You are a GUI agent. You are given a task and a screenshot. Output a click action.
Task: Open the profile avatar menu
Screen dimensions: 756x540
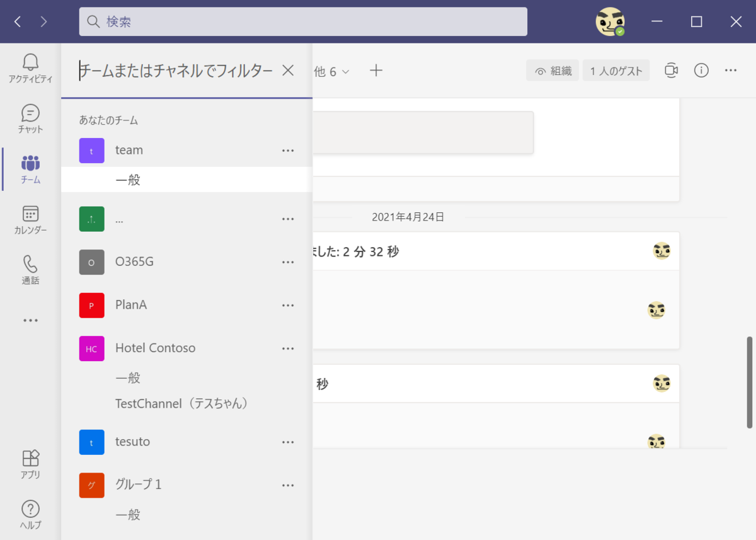610,22
